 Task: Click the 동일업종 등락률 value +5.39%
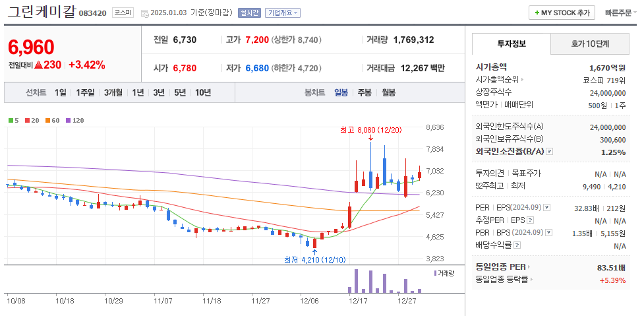pos(613,280)
